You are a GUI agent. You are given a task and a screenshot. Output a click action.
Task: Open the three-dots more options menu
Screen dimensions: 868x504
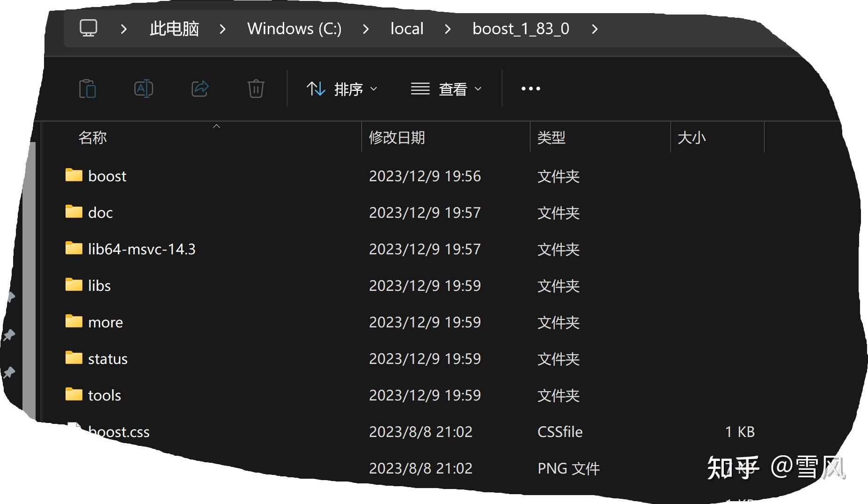(x=531, y=89)
